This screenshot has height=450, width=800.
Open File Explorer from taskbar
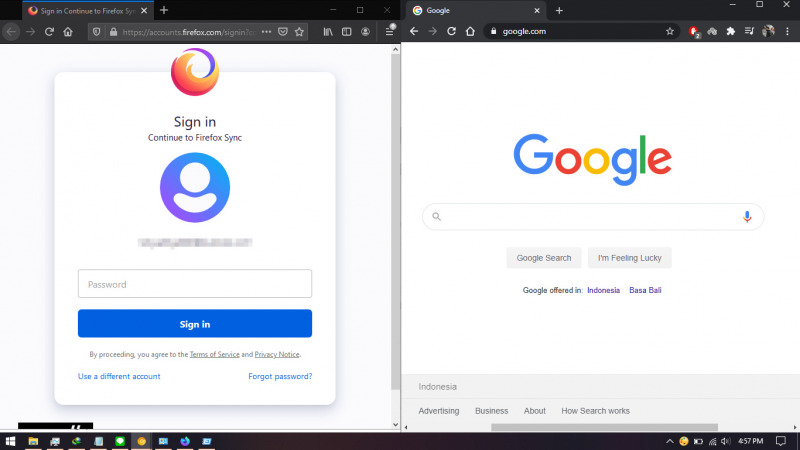(x=33, y=441)
